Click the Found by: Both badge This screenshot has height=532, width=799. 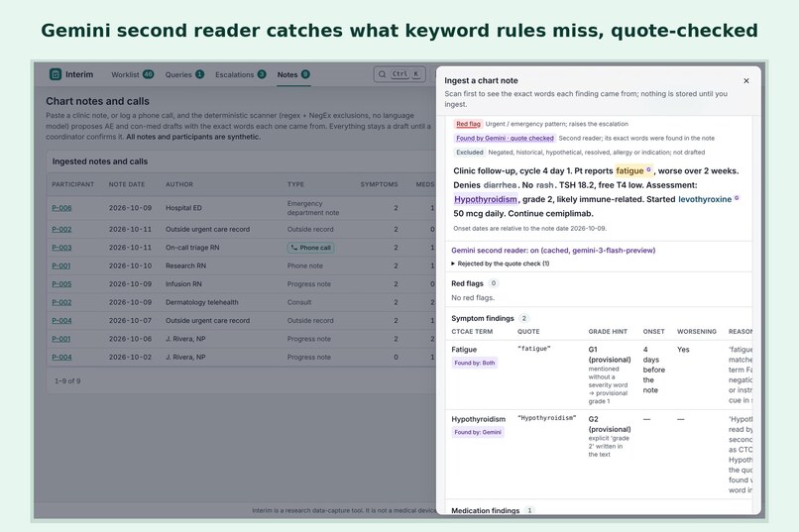point(475,363)
